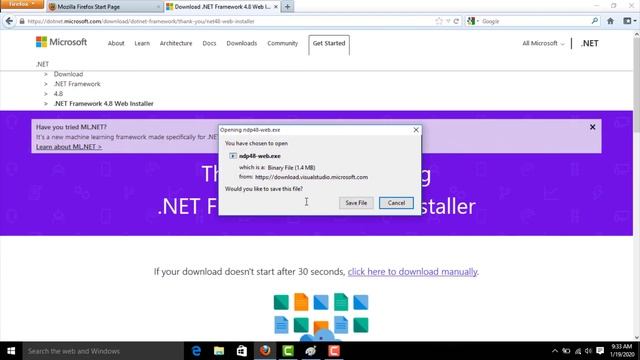Reload the current page

coord(456,21)
